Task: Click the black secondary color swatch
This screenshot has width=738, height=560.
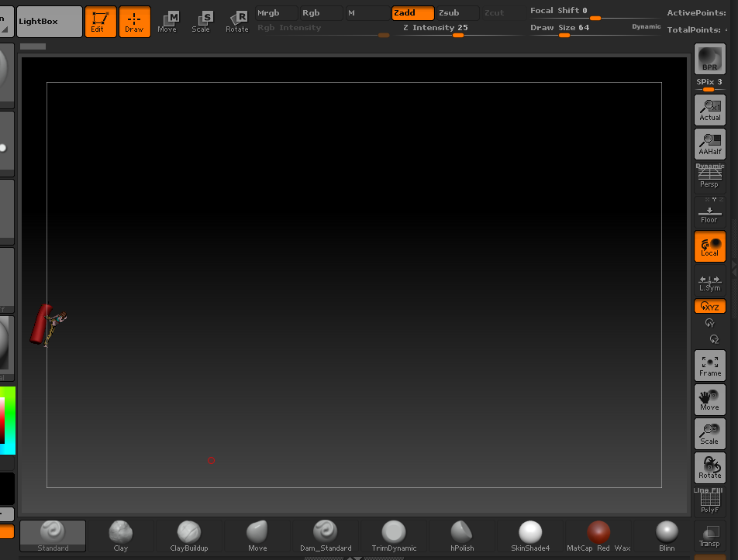Action: 7,489
